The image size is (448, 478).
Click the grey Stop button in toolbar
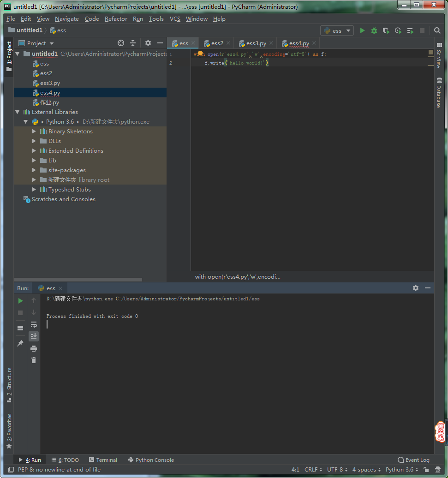pyautogui.click(x=422, y=30)
